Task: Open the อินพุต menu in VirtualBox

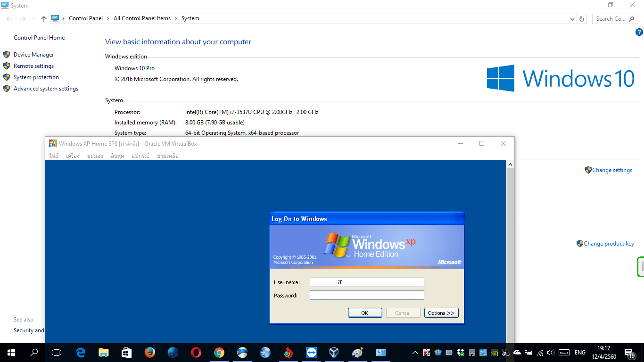Action: tap(117, 156)
